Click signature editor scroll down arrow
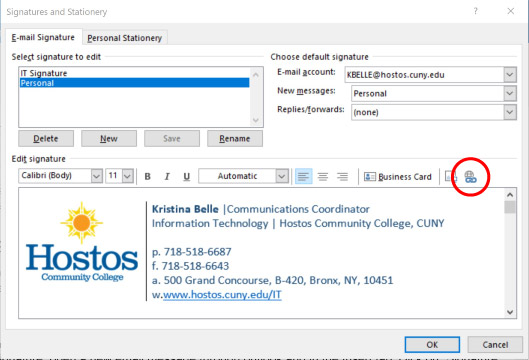Image resolution: width=529 pixels, height=360 pixels. click(510, 312)
